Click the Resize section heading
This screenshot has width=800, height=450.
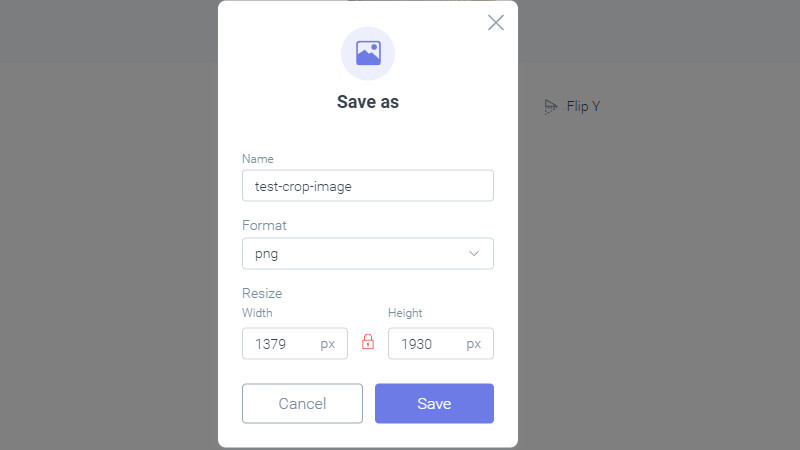tap(262, 293)
